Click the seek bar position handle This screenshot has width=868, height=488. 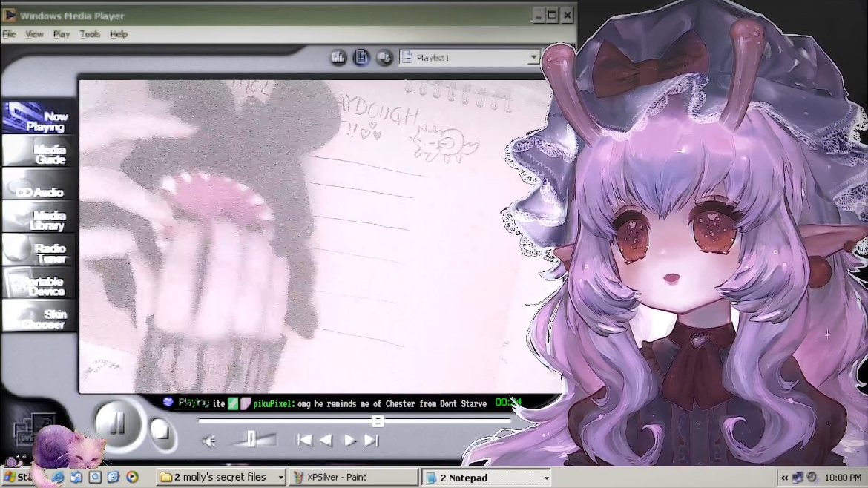[x=378, y=421]
